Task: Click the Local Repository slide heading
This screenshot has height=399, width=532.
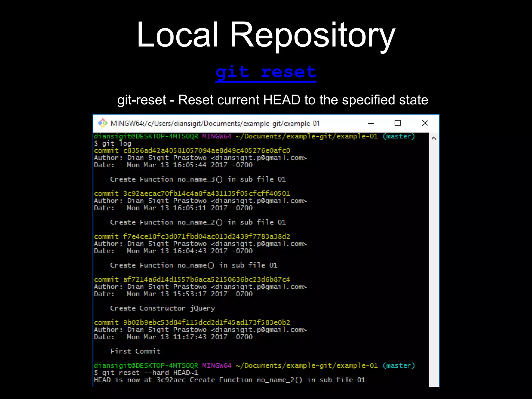Action: tap(266, 35)
